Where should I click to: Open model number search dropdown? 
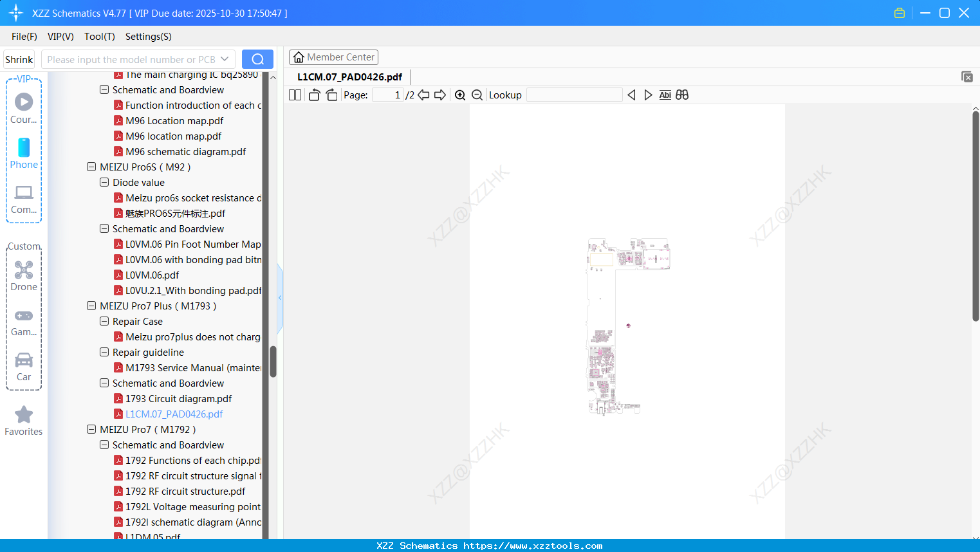(225, 59)
